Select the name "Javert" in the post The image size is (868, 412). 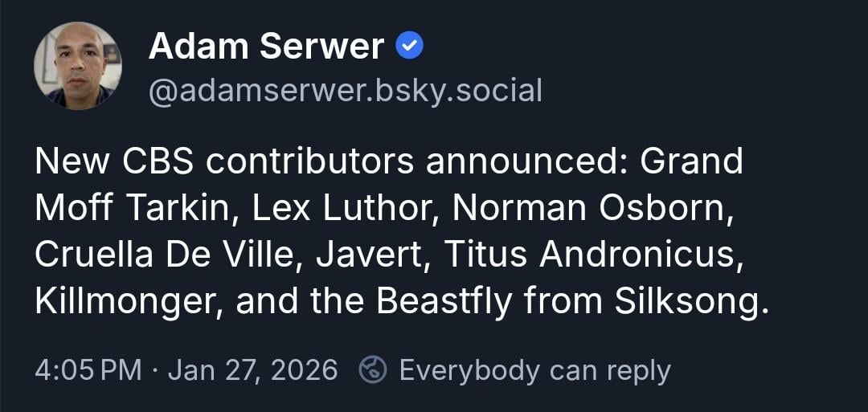372,255
